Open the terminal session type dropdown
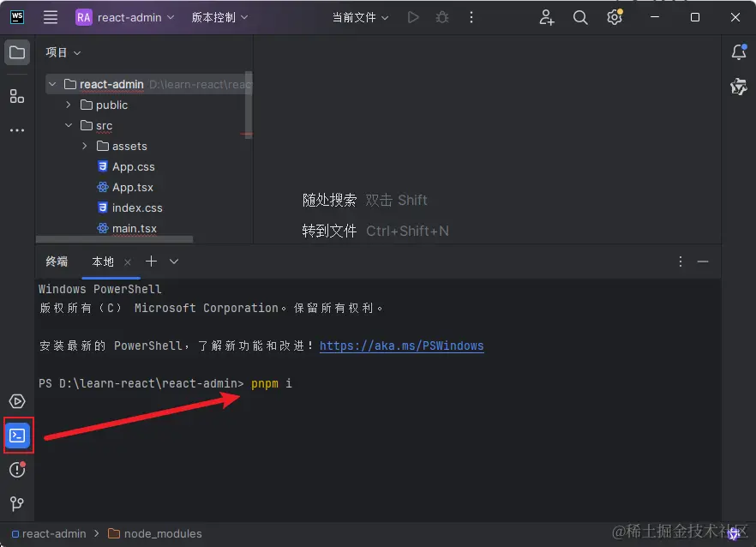Screen dimensions: 756x547 [x=174, y=261]
